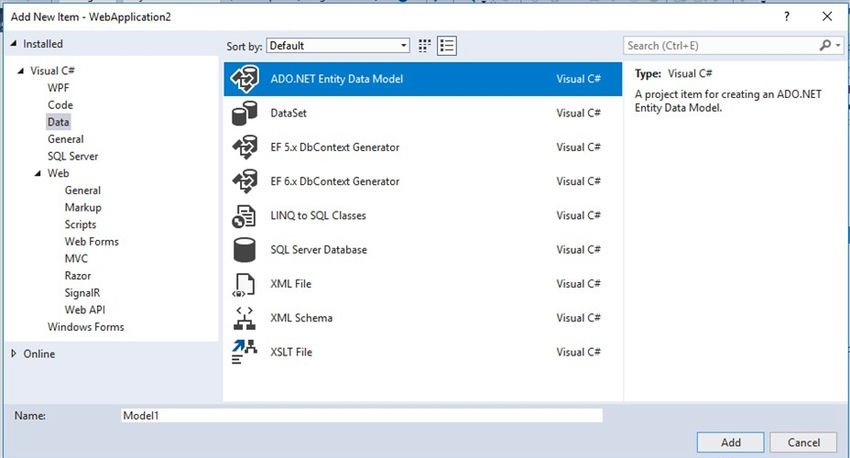The image size is (850, 458).
Task: Select Code category in tree
Action: pos(60,105)
